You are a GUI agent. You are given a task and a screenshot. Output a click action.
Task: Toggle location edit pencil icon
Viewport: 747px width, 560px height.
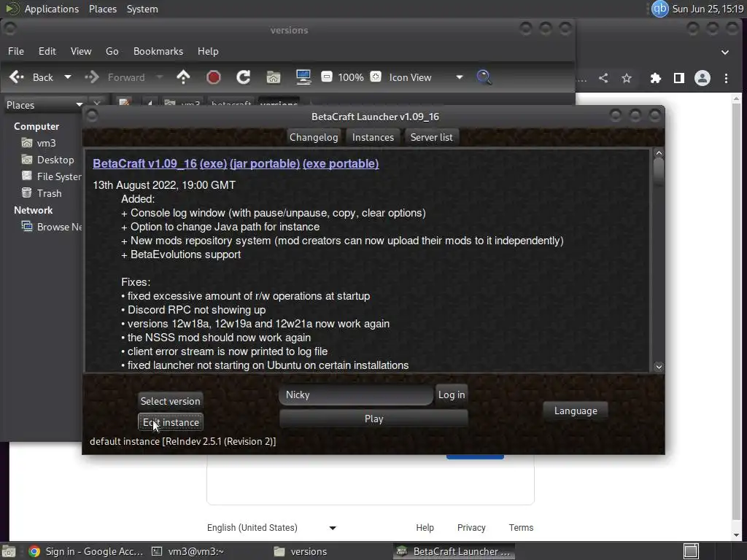(x=124, y=102)
